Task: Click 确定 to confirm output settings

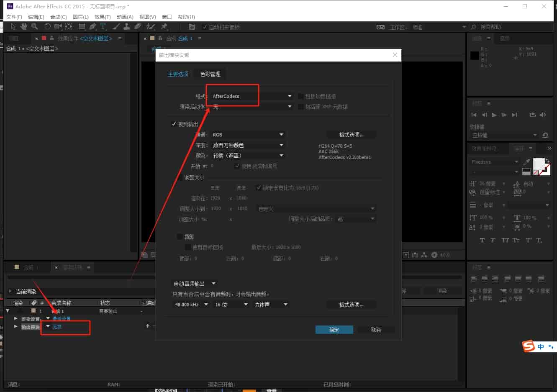Action: (x=334, y=330)
